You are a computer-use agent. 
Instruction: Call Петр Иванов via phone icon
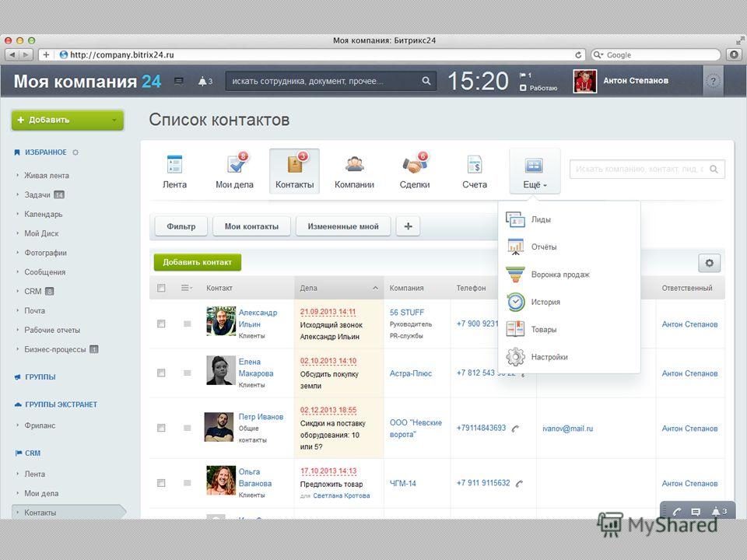click(515, 429)
